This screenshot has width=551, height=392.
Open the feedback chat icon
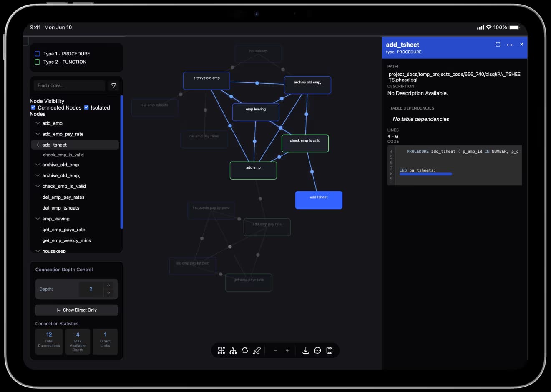tap(317, 350)
